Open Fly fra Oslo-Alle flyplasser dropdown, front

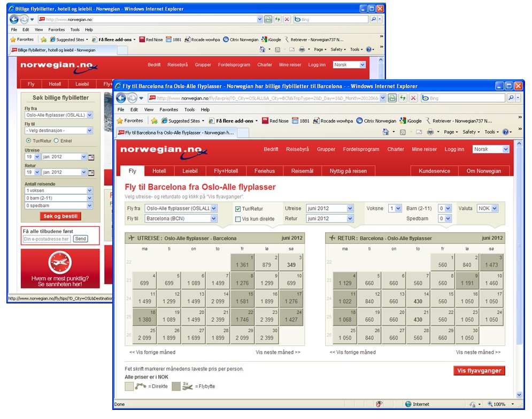point(181,208)
